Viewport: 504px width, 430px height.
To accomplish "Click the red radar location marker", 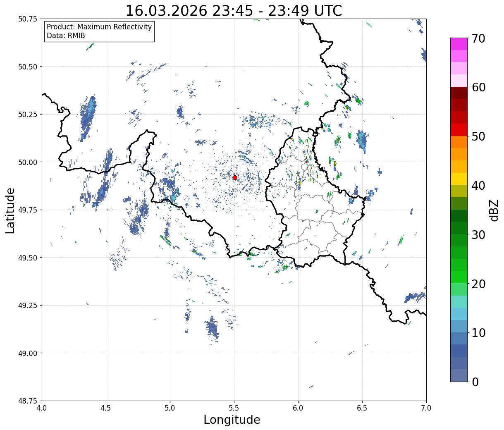I will pyautogui.click(x=235, y=177).
